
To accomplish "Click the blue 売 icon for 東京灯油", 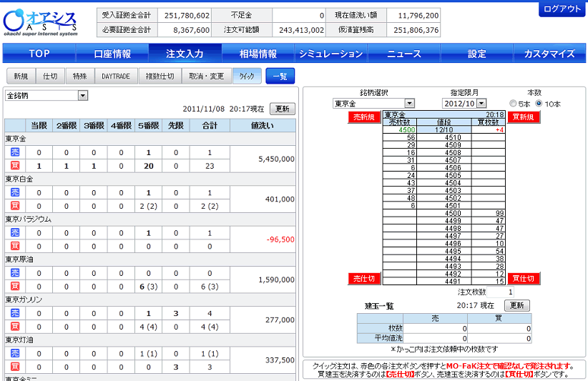I will (x=15, y=352).
